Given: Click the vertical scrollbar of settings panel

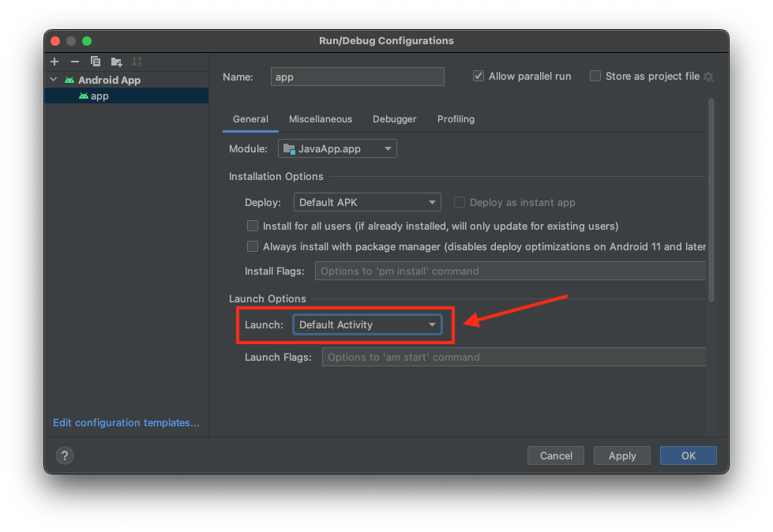Looking at the screenshot, I should (x=711, y=200).
